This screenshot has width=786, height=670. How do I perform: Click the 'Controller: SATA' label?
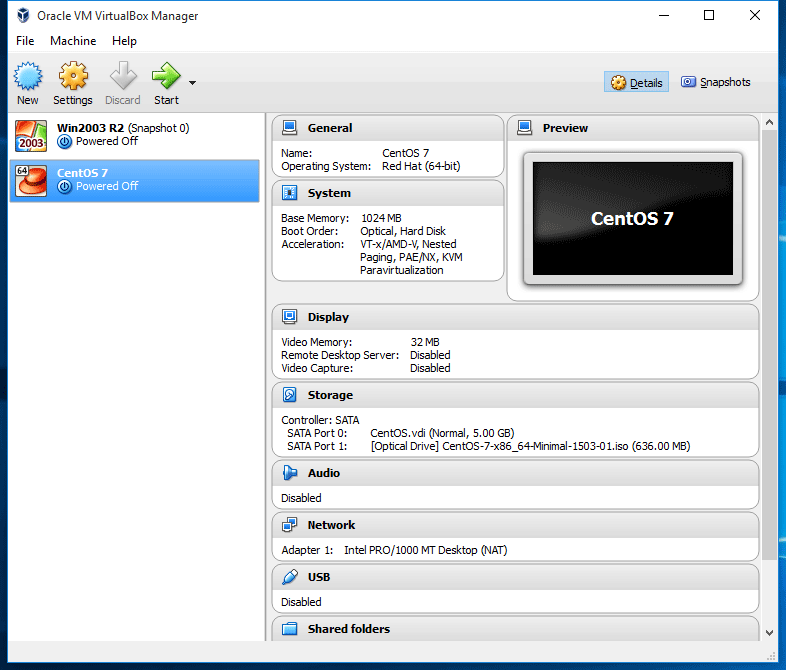pos(320,420)
